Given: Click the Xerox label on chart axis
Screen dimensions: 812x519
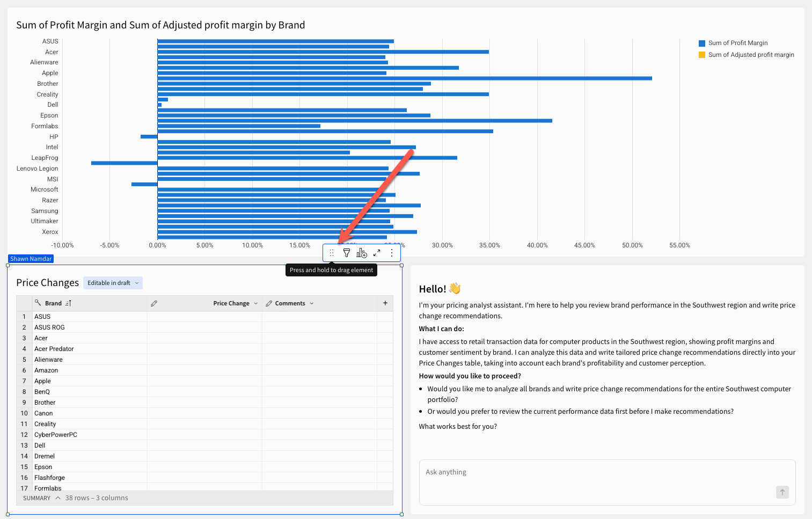Looking at the screenshot, I should pos(50,232).
